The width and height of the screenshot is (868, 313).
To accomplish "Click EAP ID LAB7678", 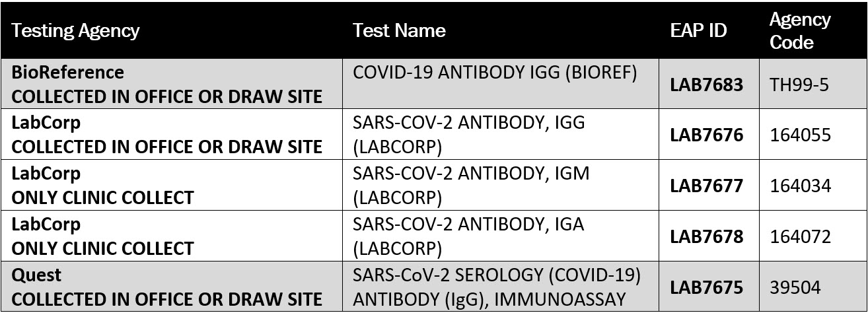I will click(706, 236).
